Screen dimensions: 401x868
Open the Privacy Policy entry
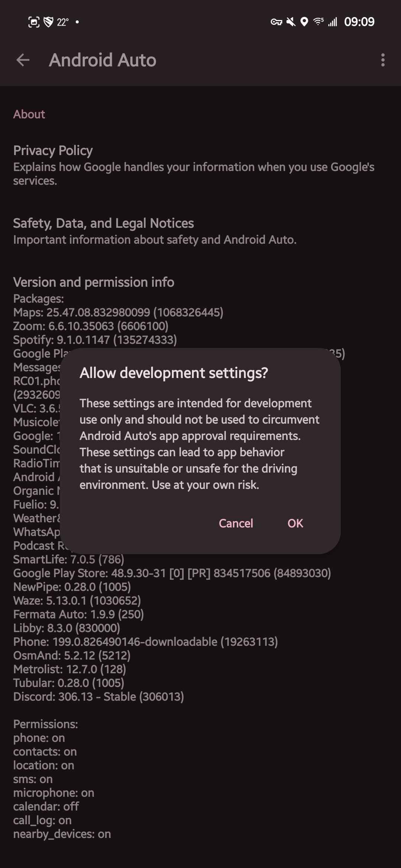[x=52, y=151]
